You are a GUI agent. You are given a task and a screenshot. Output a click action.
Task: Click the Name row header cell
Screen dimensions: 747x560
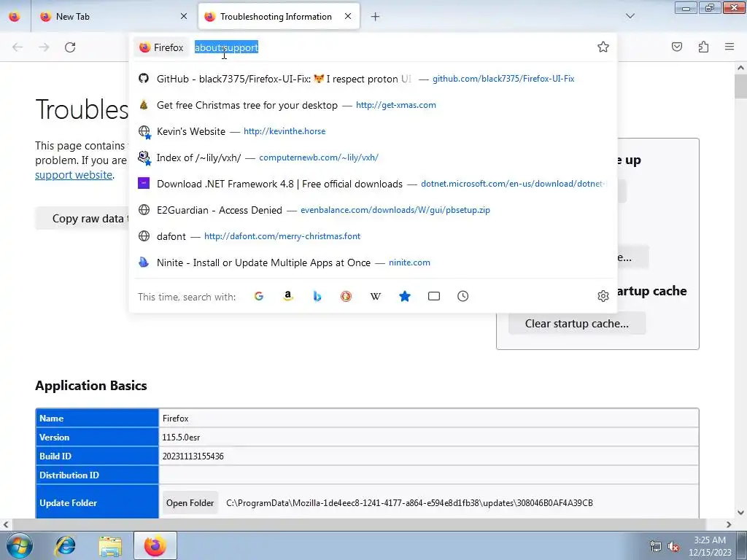click(97, 418)
